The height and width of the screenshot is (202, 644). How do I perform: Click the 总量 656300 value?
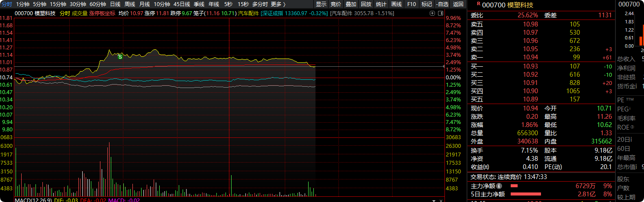pos(527,133)
